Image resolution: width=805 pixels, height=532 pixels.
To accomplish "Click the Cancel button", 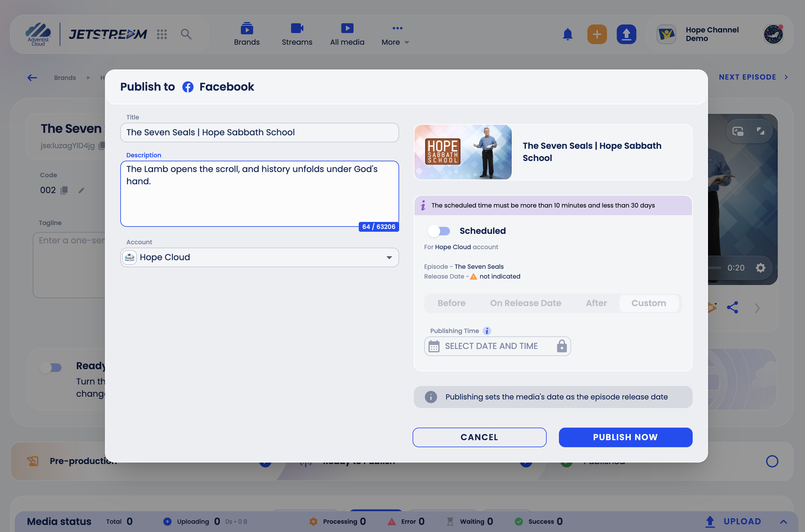I will pos(479,437).
